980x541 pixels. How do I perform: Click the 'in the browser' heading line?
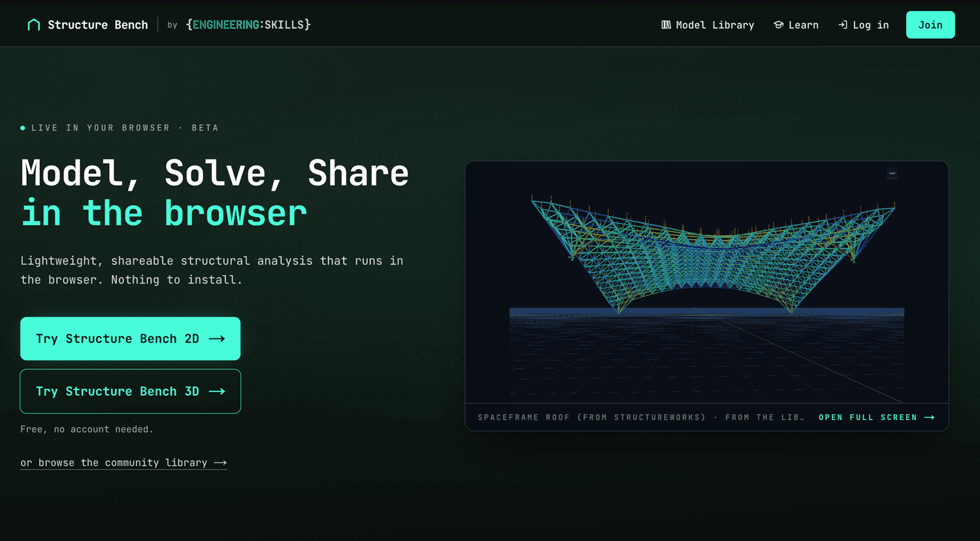163,214
